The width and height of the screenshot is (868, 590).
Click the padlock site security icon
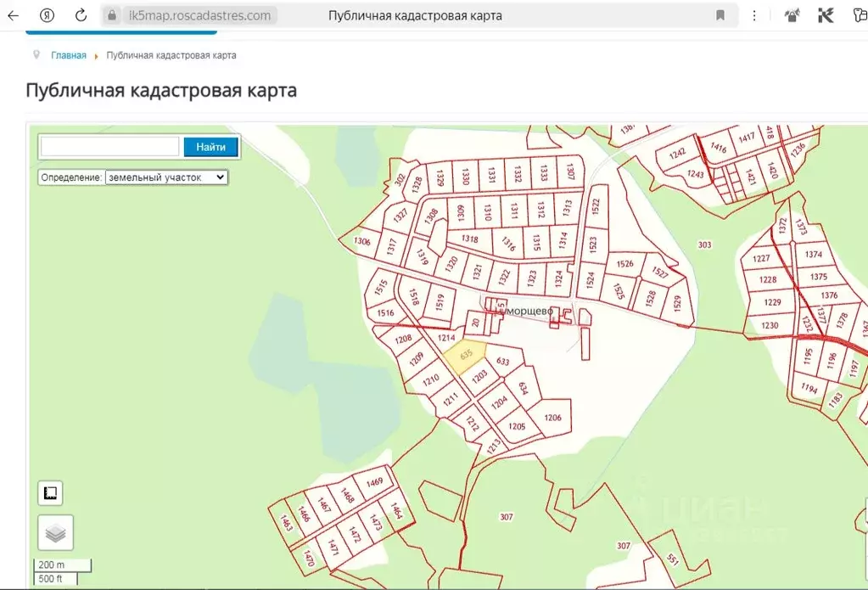[x=112, y=15]
